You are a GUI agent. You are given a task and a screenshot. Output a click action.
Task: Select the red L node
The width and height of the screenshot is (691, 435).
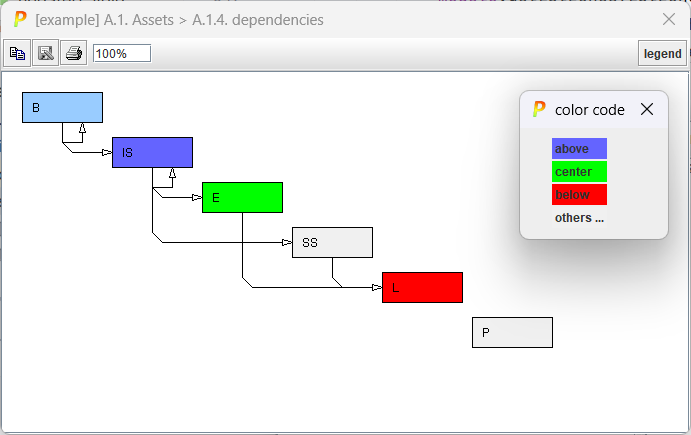click(x=422, y=287)
